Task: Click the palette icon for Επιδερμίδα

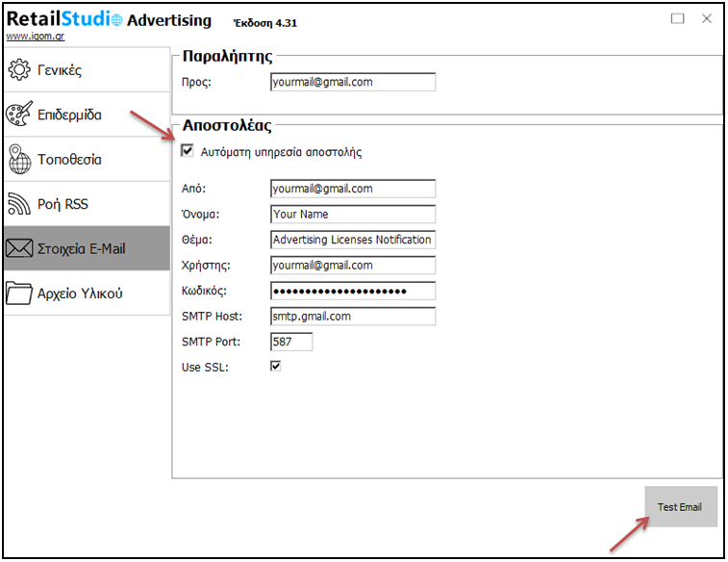Action: (x=19, y=115)
